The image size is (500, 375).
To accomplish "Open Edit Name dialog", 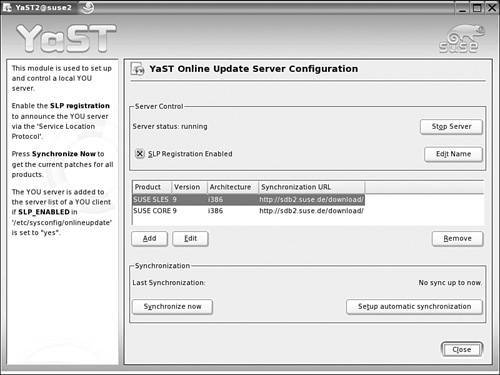I will pyautogui.click(x=453, y=154).
